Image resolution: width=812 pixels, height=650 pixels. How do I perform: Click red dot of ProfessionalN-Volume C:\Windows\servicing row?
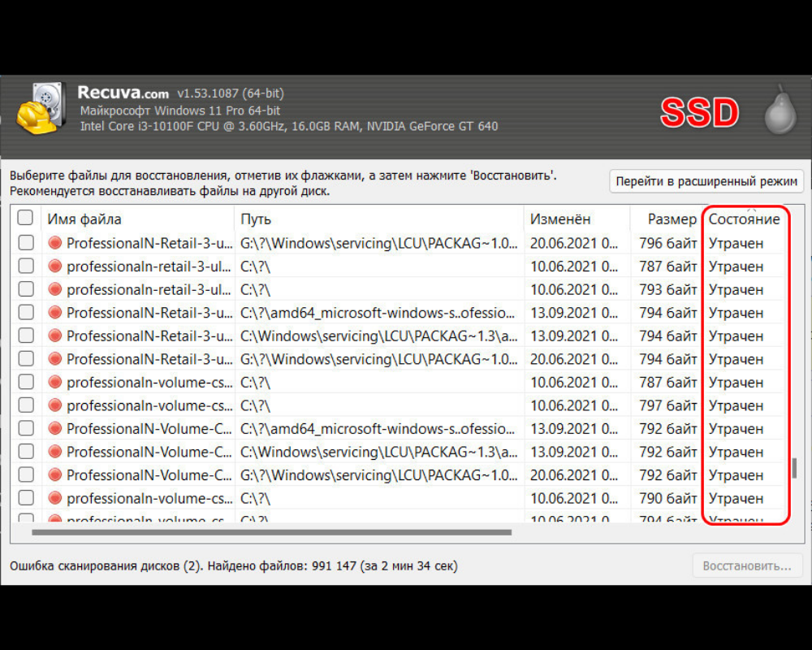55,452
